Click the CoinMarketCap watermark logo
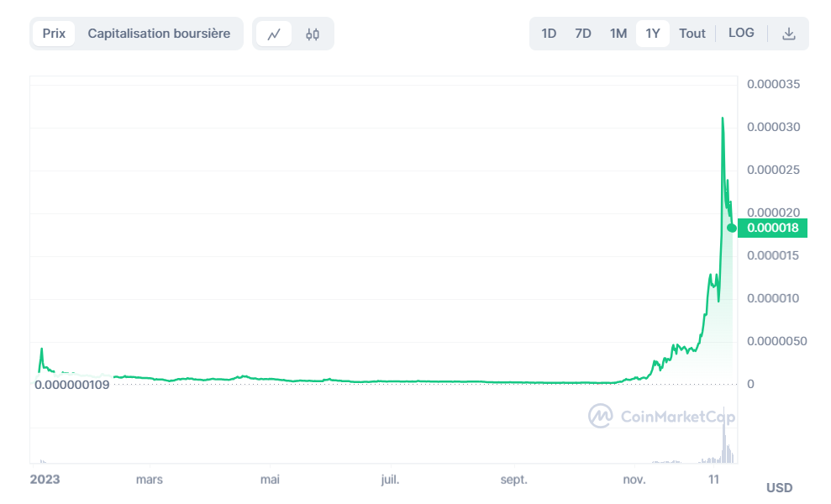Image resolution: width=831 pixels, height=504 pixels. coord(661,416)
